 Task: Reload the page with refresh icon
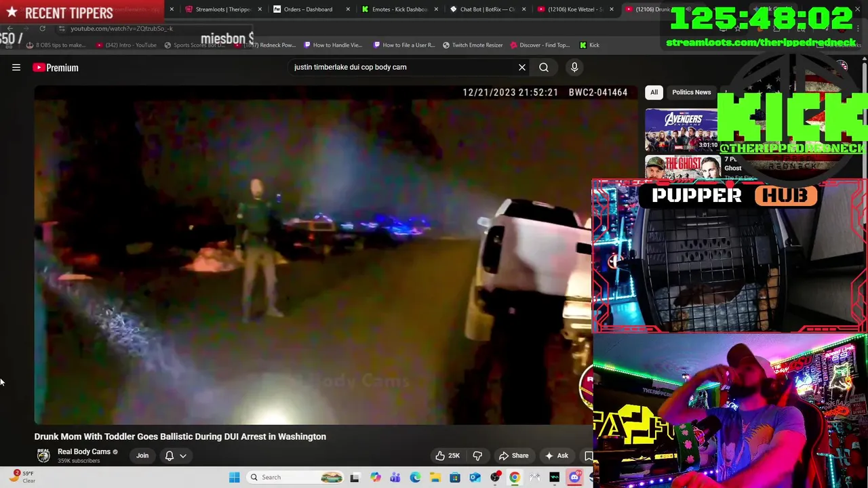tap(42, 28)
